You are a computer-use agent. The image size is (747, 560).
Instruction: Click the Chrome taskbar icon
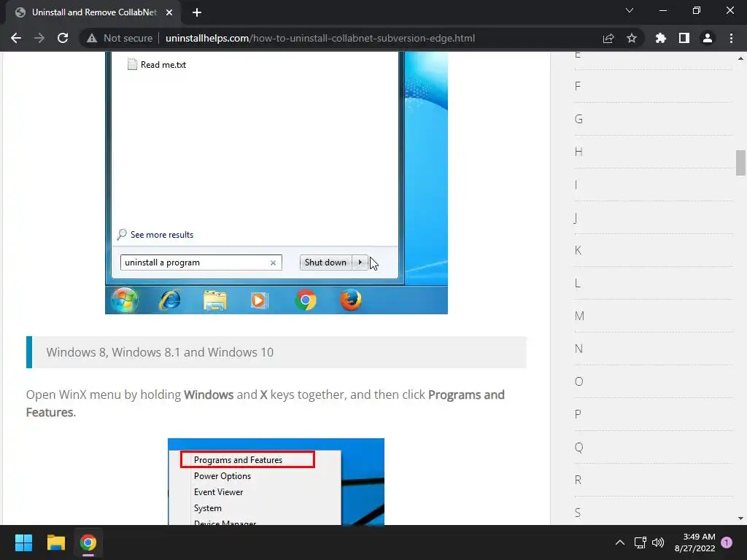click(x=88, y=542)
